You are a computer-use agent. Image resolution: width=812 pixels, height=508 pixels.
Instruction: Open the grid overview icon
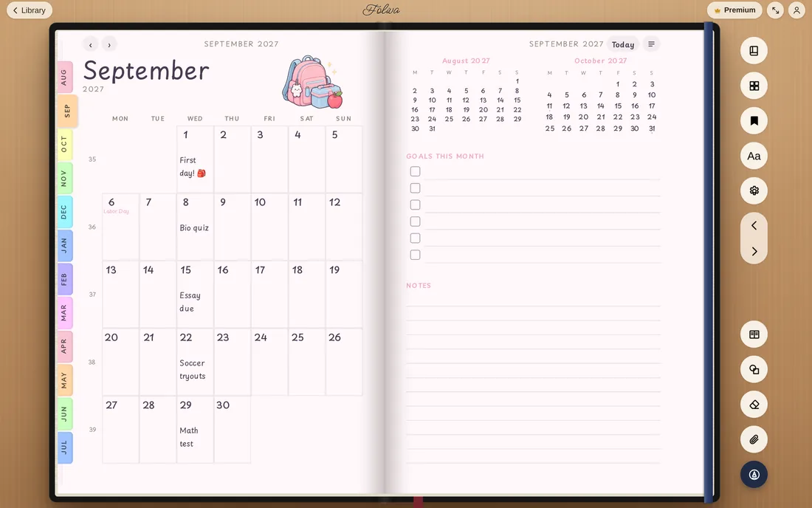(754, 86)
